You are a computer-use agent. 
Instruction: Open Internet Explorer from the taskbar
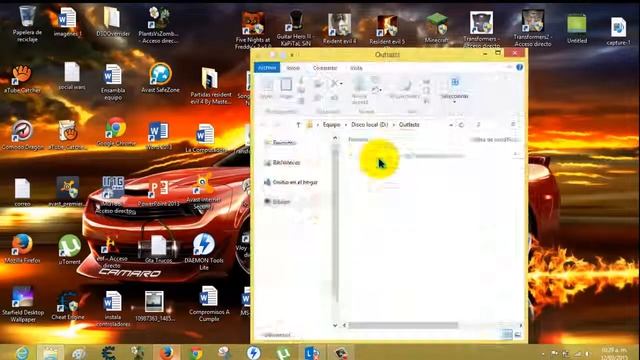pos(22,352)
